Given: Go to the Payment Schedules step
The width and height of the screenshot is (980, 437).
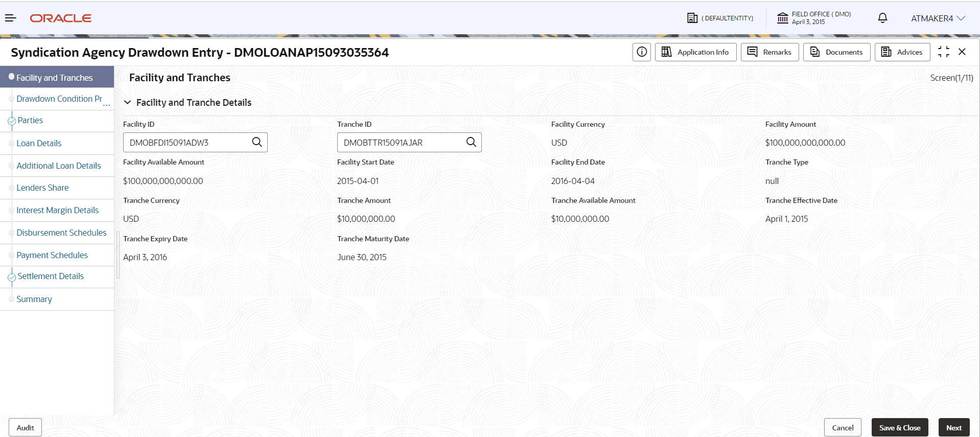Looking at the screenshot, I should pyautogui.click(x=57, y=255).
